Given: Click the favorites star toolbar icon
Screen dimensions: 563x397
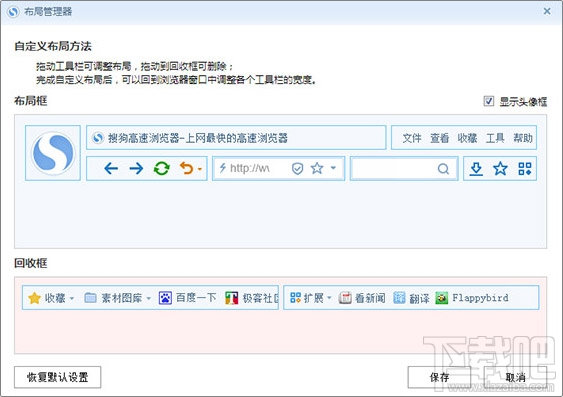Looking at the screenshot, I should click(x=500, y=168).
